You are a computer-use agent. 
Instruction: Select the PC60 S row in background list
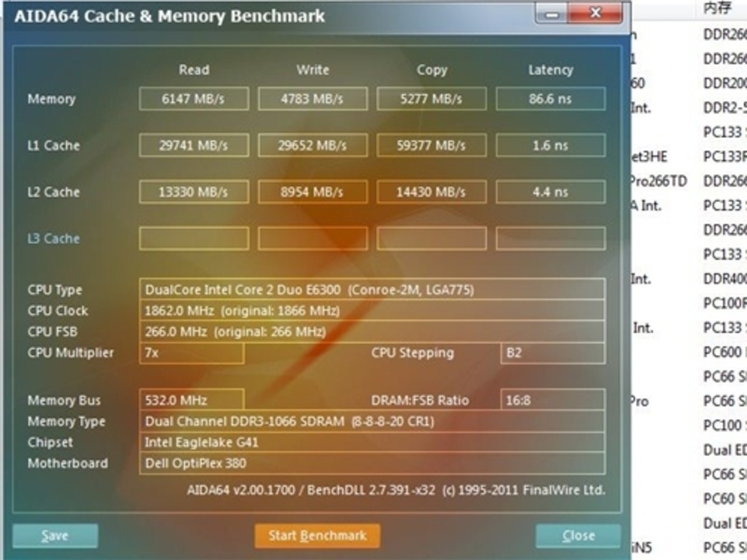[x=725, y=498]
